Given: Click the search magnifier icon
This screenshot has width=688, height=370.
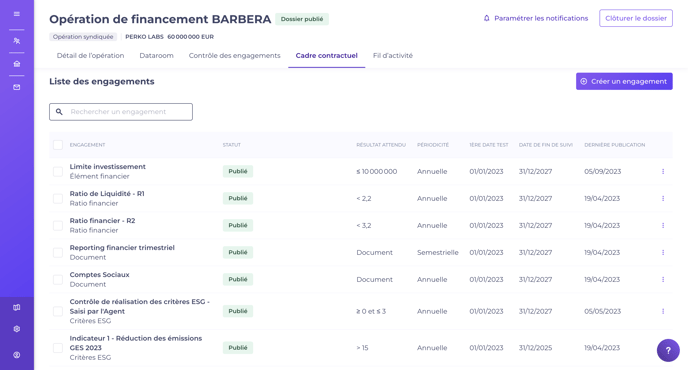Looking at the screenshot, I should 59,112.
